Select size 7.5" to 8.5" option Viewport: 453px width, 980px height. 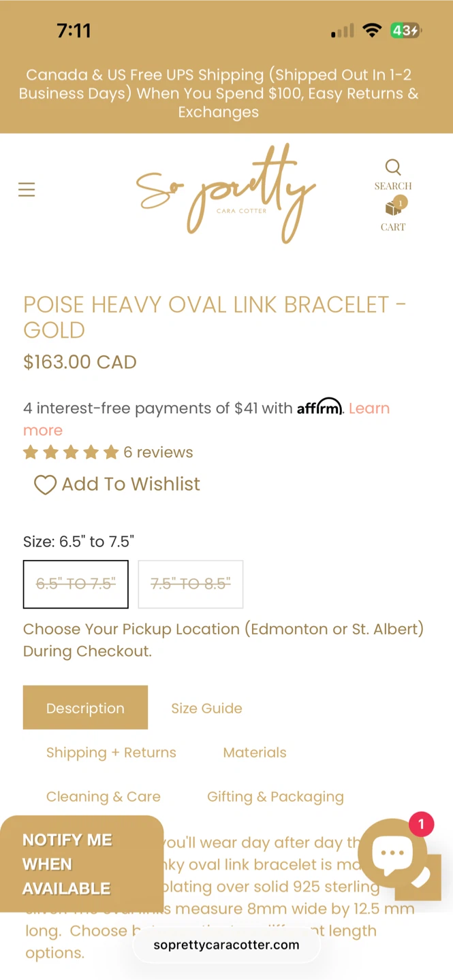click(x=191, y=584)
